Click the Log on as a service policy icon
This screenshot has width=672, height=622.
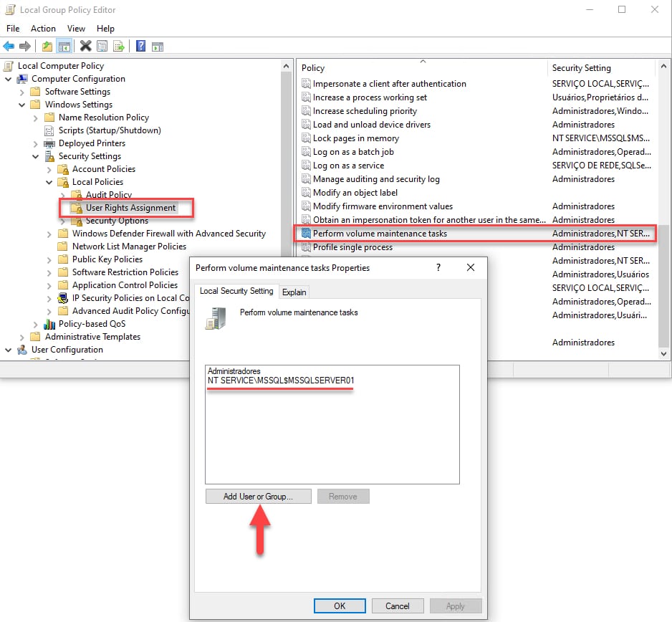tap(306, 165)
